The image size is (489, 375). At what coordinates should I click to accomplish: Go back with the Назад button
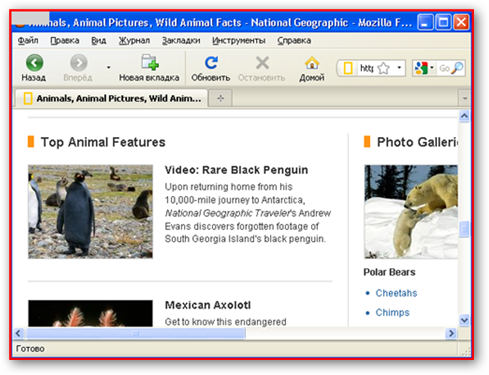[34, 68]
